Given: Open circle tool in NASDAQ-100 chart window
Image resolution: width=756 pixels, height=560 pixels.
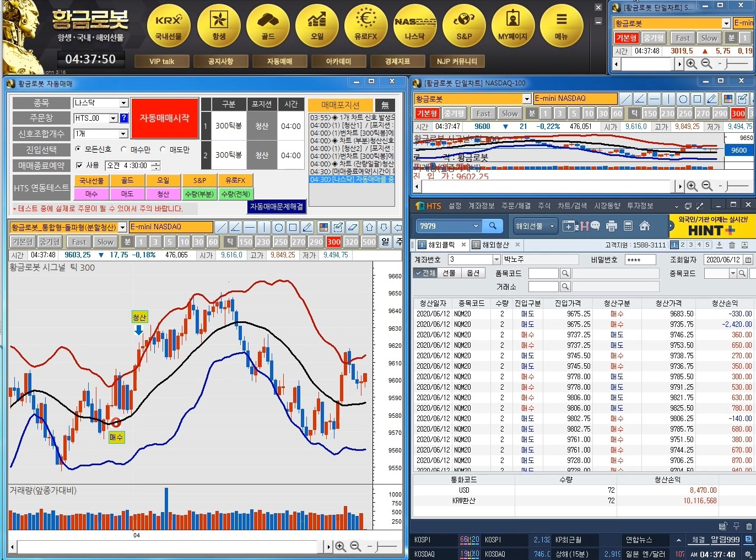Looking at the screenshot, I should tap(683, 99).
